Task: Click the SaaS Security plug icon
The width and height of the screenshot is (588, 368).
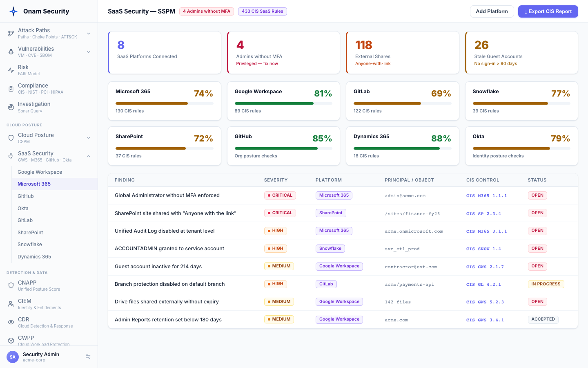Action: [x=11, y=157]
